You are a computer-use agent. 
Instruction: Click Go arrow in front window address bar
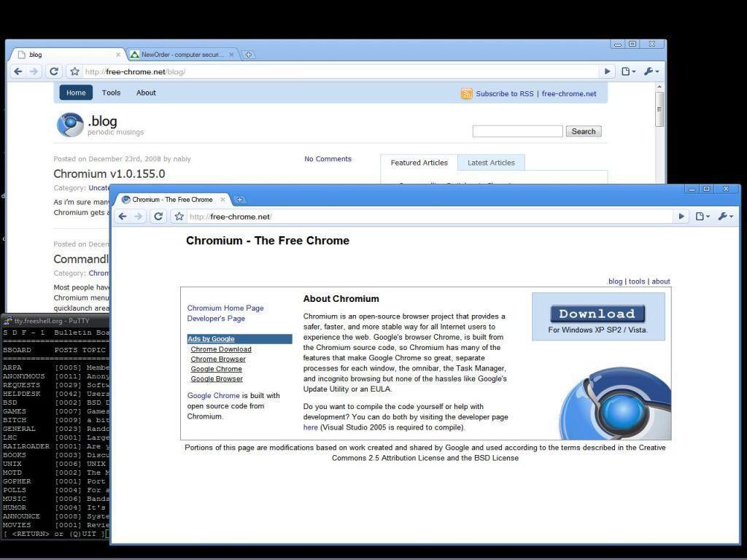(x=681, y=217)
